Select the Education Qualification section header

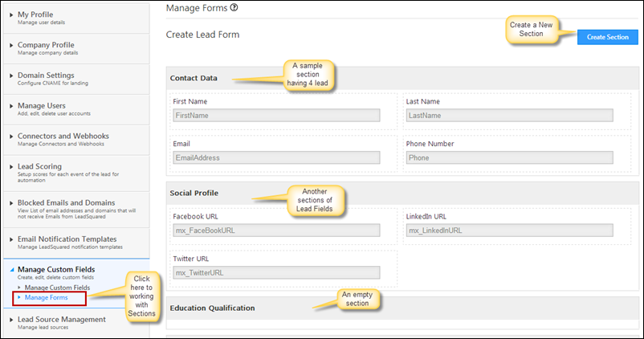coord(213,308)
